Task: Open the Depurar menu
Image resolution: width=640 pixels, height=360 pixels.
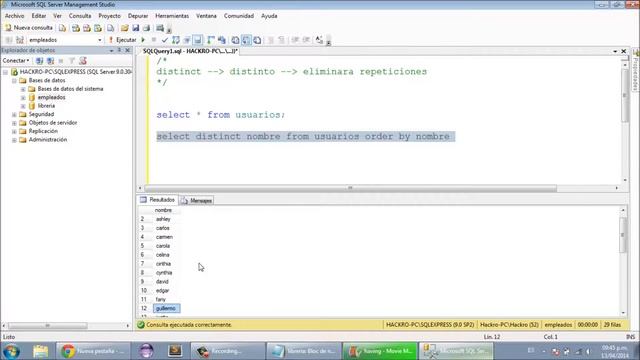Action: click(138, 16)
